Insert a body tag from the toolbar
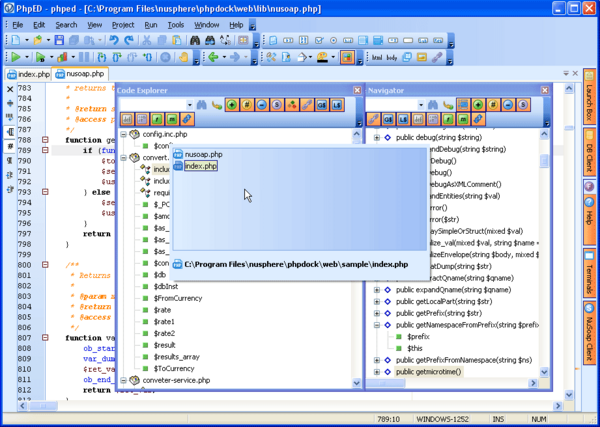 (x=392, y=58)
